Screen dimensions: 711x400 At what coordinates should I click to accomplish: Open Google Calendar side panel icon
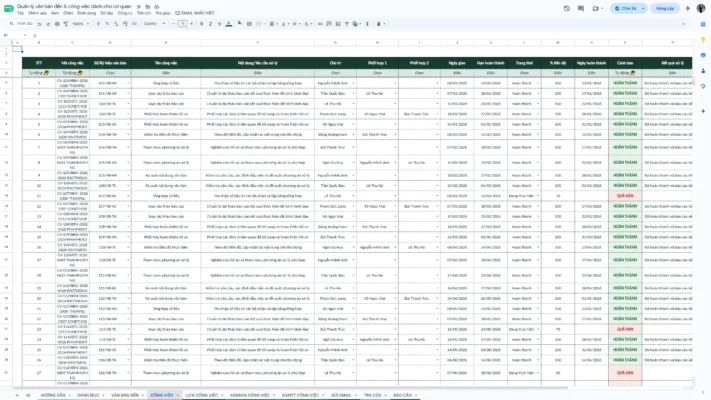point(703,24)
